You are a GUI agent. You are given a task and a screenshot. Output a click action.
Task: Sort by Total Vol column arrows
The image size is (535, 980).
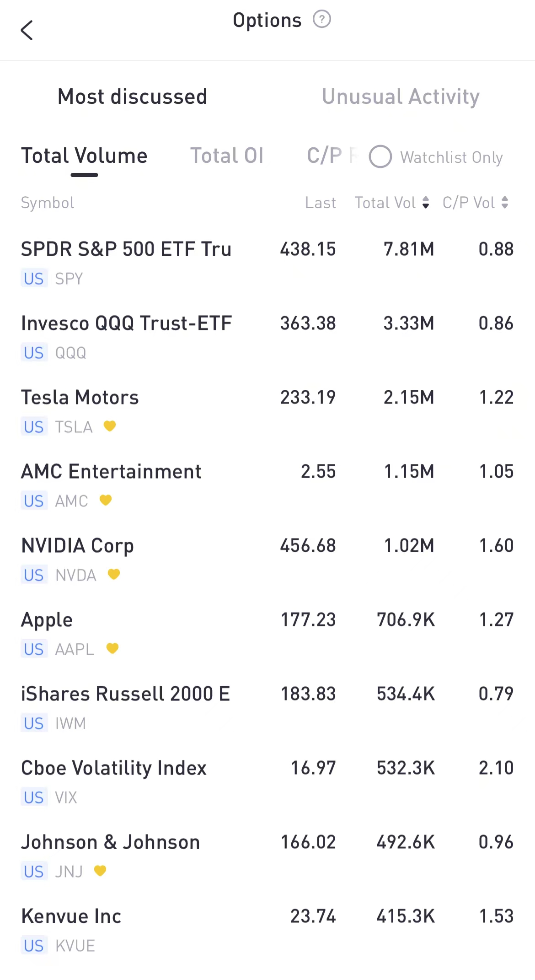click(x=426, y=203)
